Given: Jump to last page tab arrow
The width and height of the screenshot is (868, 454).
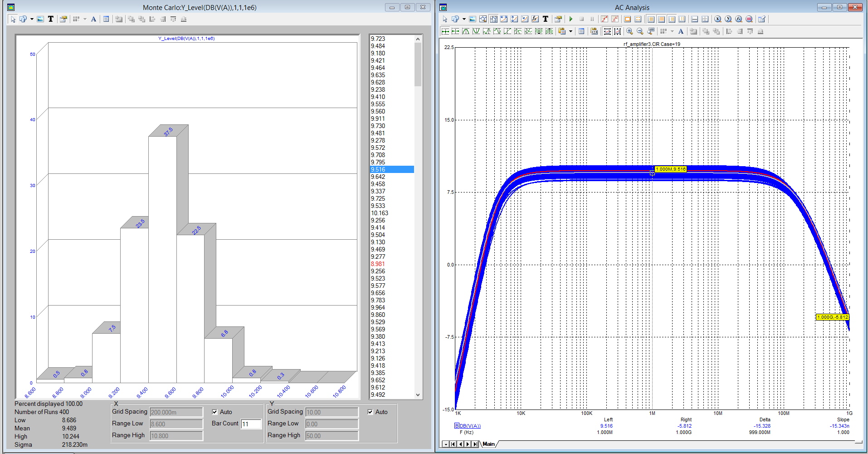Looking at the screenshot, I should point(475,444).
